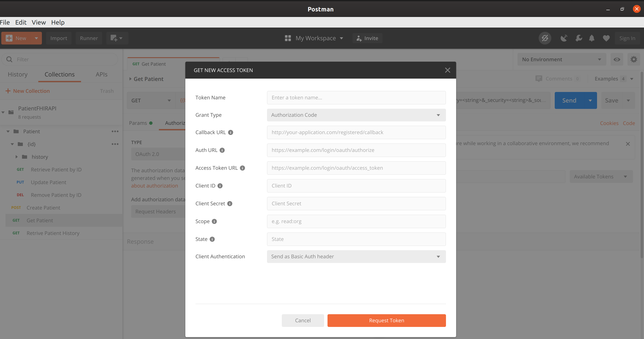Open the Trash link
The height and width of the screenshot is (339, 644).
[107, 91]
